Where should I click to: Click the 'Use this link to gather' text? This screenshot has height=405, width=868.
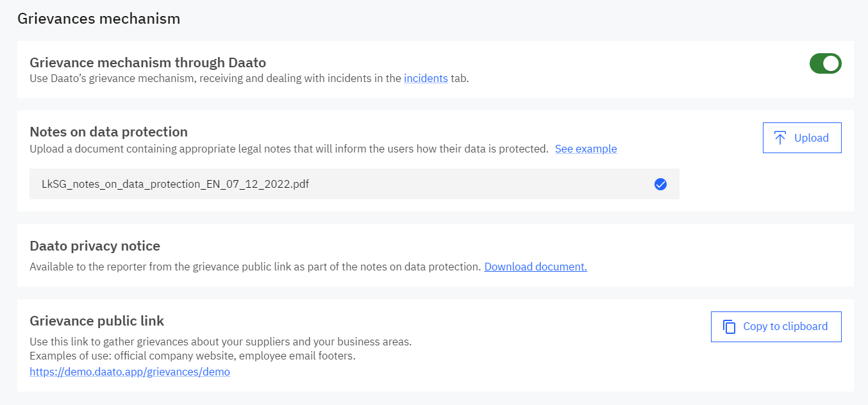221,342
